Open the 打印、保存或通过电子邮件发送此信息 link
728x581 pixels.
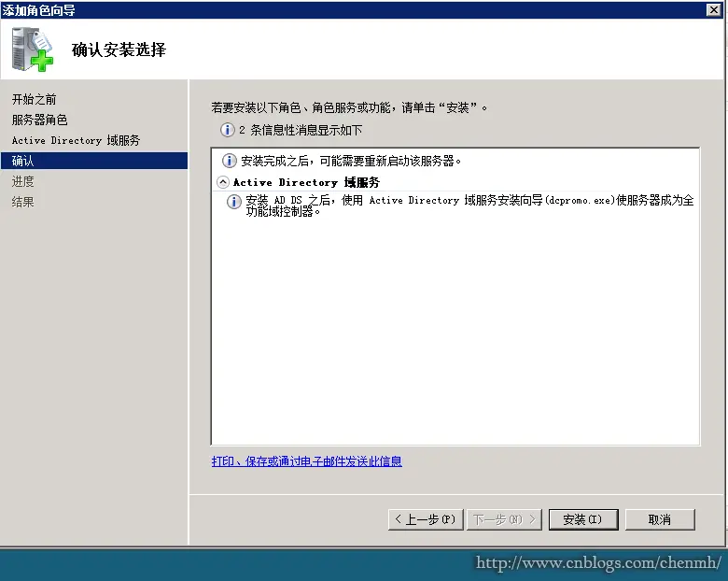pos(306,461)
